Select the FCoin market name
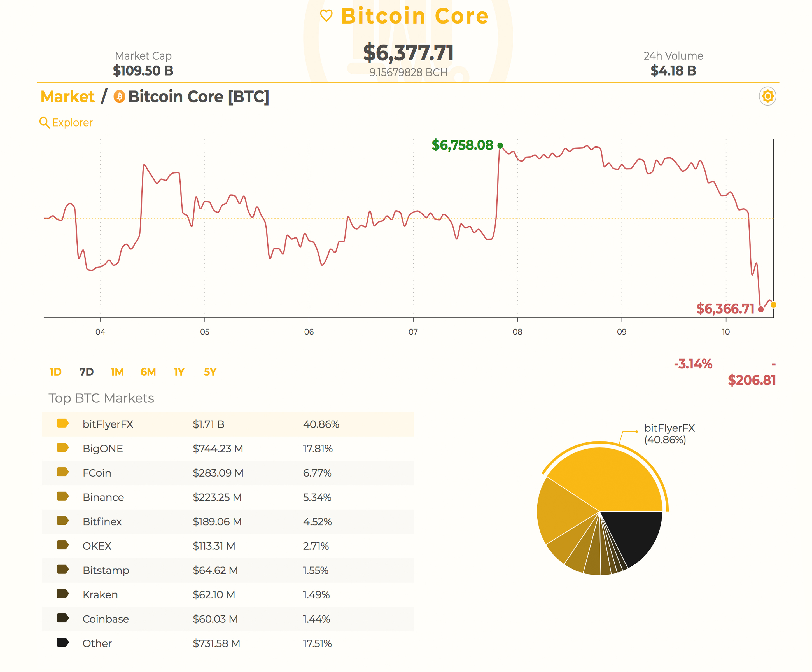Screen dimensions: 812x672 97,473
